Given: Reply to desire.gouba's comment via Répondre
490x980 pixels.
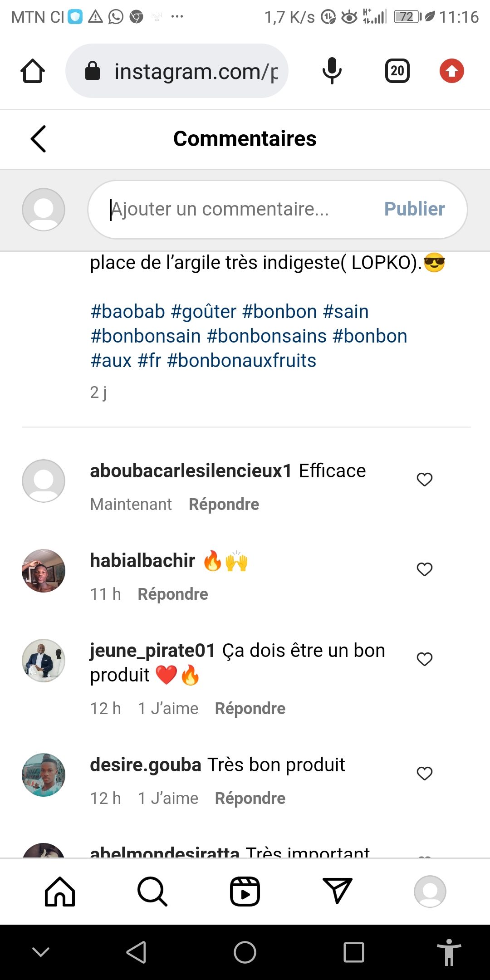Looking at the screenshot, I should click(250, 799).
